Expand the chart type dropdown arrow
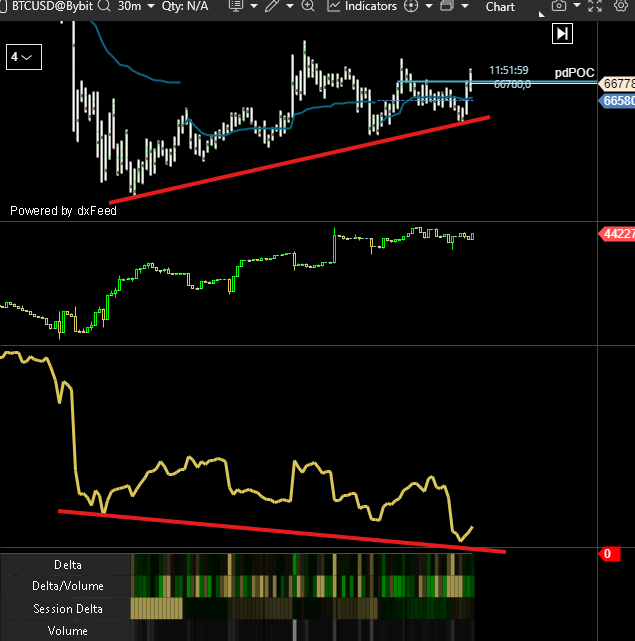 (x=254, y=6)
